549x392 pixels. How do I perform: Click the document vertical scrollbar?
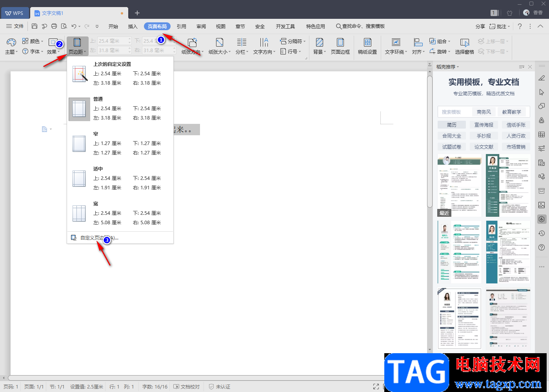430,141
